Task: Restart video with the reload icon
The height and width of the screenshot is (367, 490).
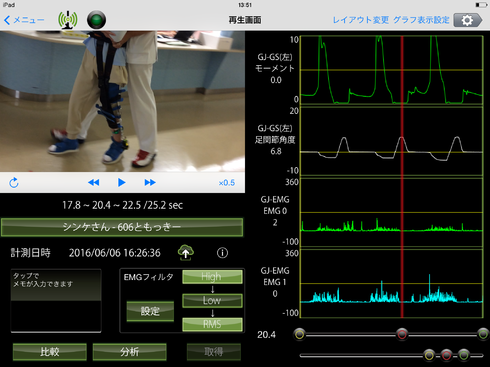Action: coord(14,182)
